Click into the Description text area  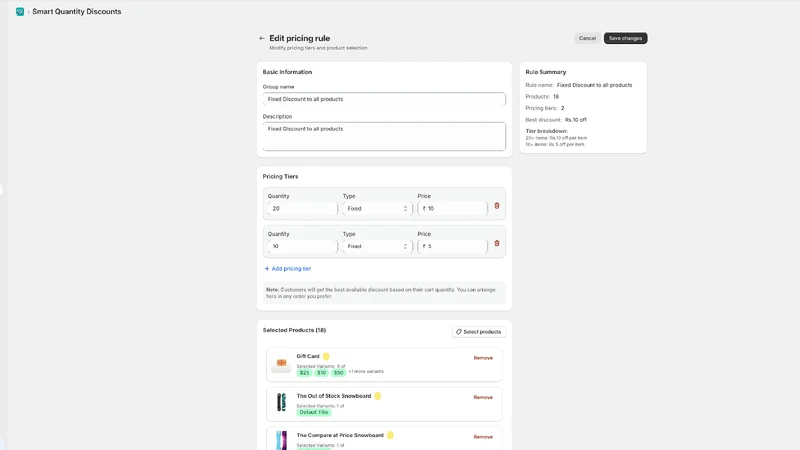tap(384, 136)
